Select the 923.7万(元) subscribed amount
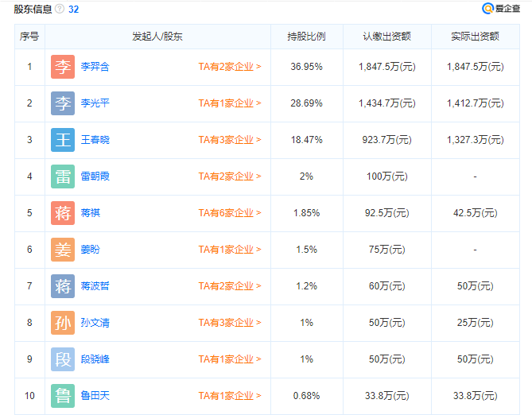Viewport: 532px width, 415px height. tap(386, 140)
